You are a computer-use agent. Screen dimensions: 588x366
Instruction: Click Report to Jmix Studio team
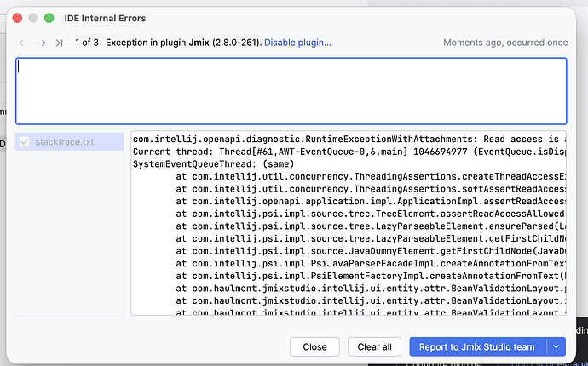[478, 347]
